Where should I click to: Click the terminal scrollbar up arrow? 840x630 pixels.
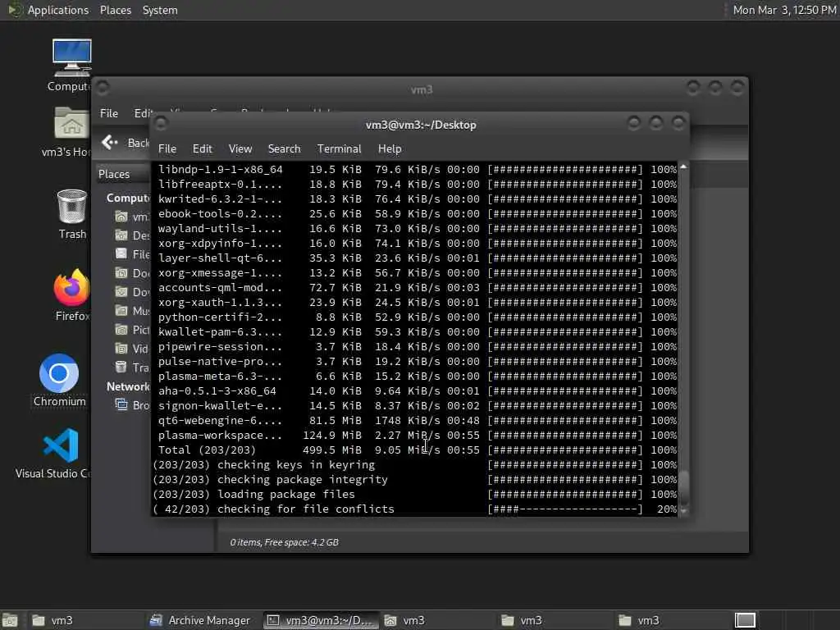click(x=683, y=167)
